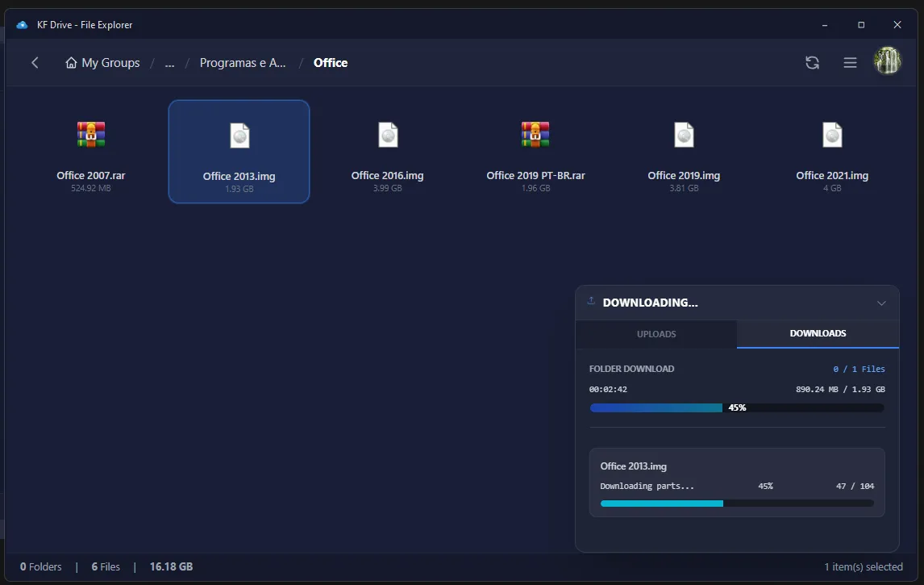The image size is (924, 585).
Task: Select the Office 2019.img file icon
Action: (x=684, y=135)
